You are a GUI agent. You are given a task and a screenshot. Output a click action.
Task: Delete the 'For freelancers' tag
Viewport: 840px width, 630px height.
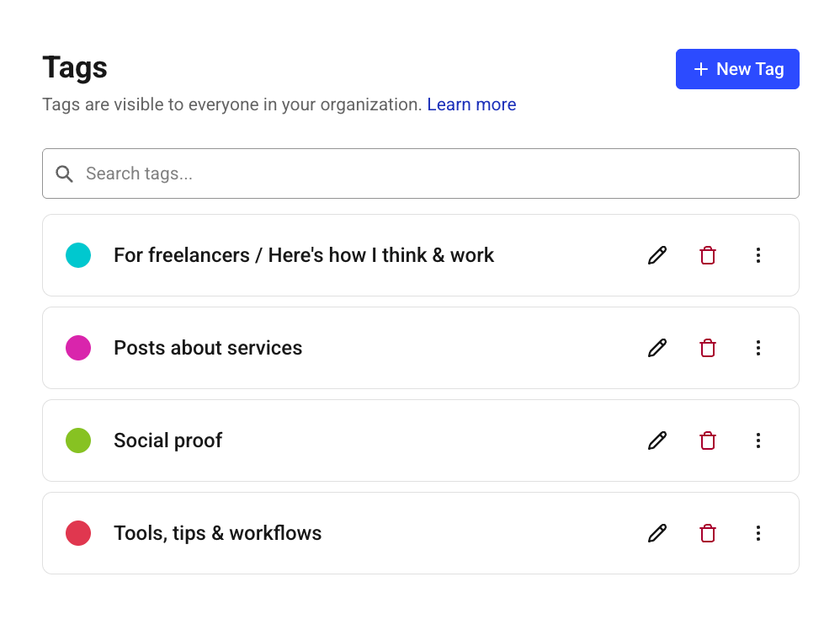[x=708, y=255]
